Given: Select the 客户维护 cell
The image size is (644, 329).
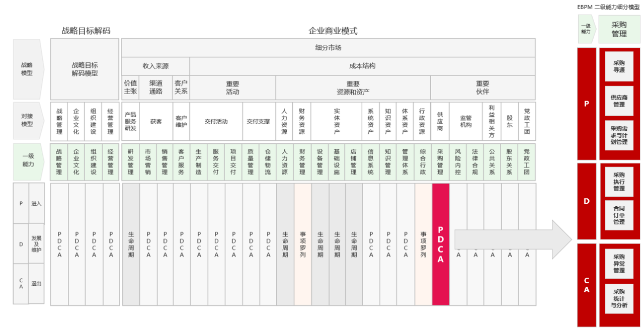Looking at the screenshot, I should (x=181, y=121).
